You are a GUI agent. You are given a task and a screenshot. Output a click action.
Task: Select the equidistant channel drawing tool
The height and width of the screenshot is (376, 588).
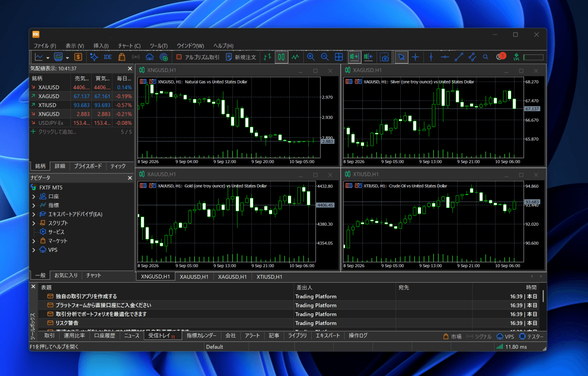pyautogui.click(x=472, y=57)
